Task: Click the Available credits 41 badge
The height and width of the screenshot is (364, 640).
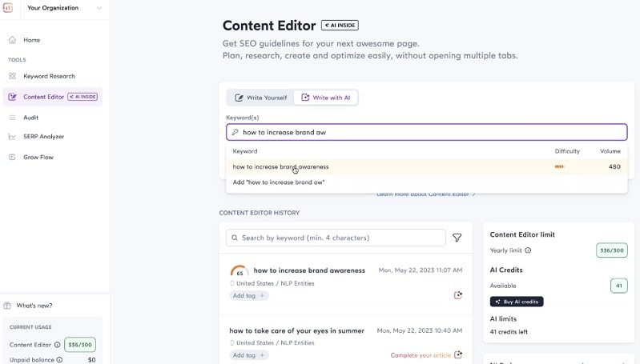Action: click(x=619, y=286)
